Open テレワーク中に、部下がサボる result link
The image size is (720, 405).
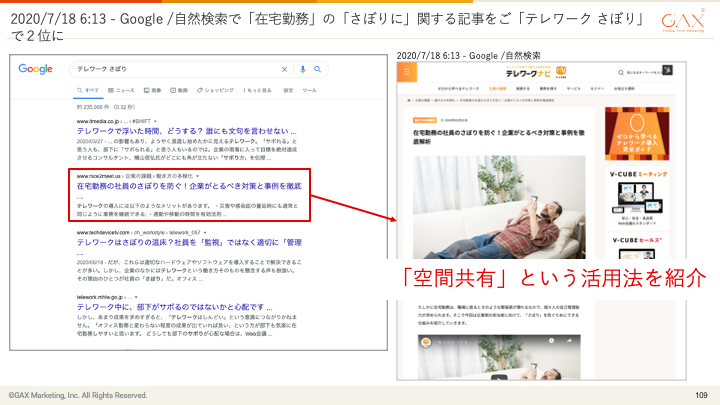(x=174, y=307)
